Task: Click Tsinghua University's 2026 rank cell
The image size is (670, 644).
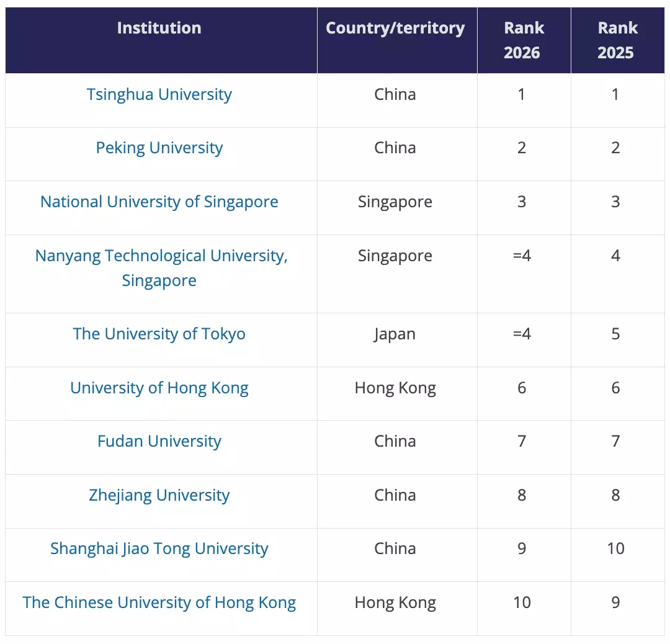Action: [522, 94]
